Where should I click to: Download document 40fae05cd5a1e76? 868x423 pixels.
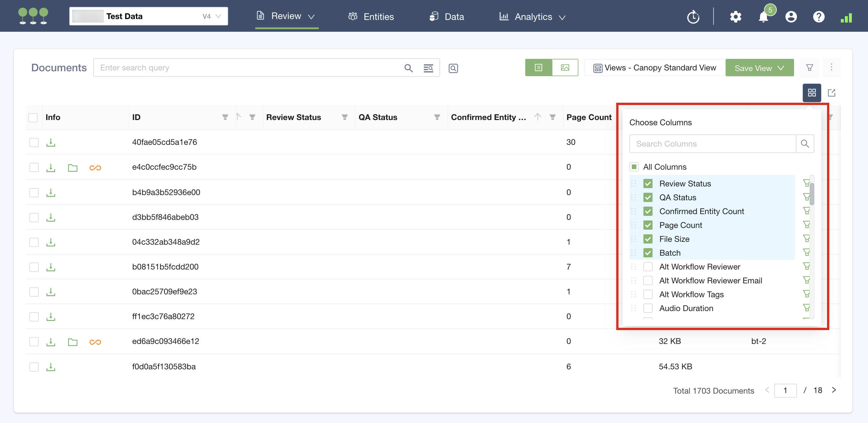tap(51, 143)
